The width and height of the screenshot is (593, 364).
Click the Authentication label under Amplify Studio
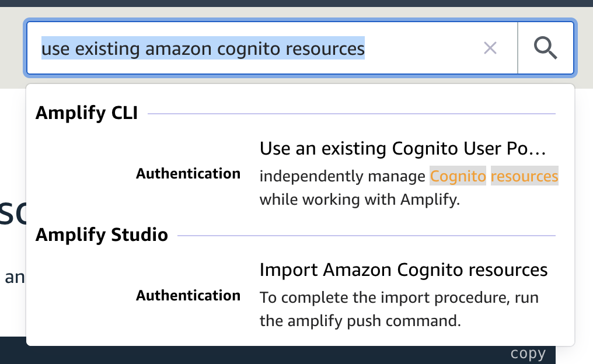tap(188, 296)
